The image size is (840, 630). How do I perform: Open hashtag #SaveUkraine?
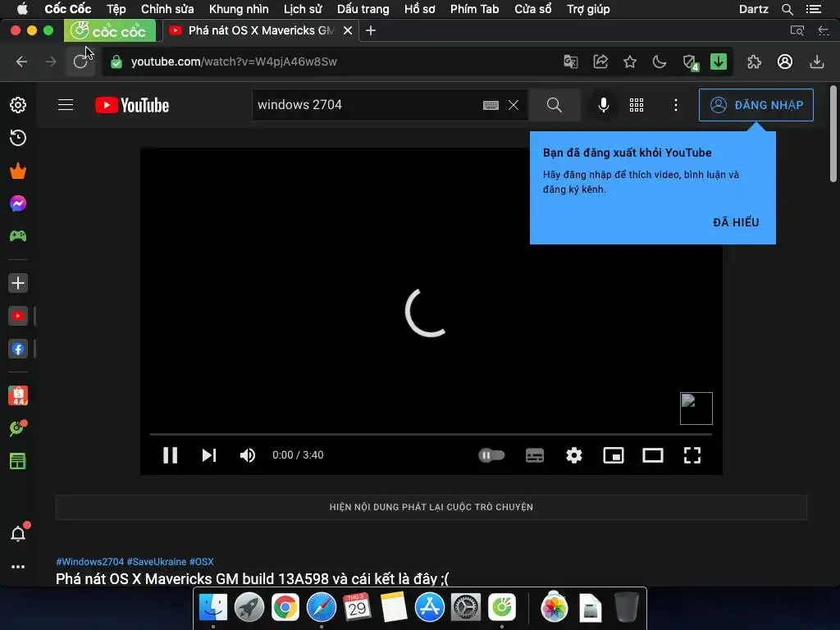[x=157, y=562]
